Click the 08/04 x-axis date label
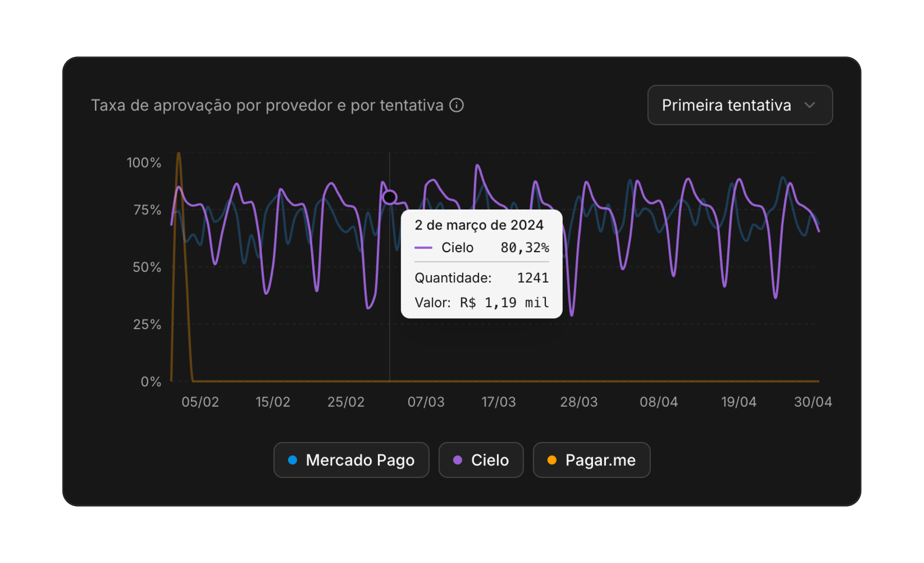924x563 pixels. click(659, 402)
